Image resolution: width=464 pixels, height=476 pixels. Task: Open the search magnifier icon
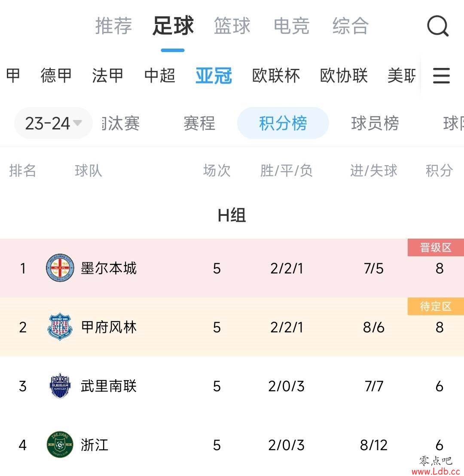tap(438, 26)
